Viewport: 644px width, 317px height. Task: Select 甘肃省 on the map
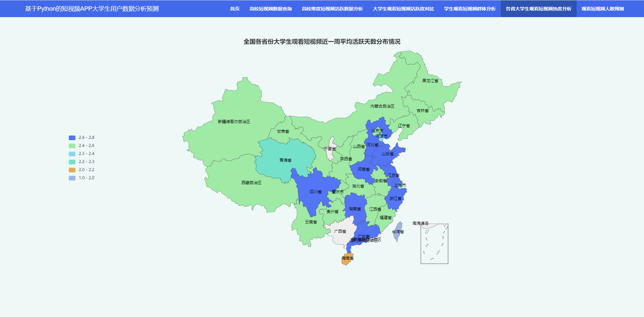(x=283, y=131)
